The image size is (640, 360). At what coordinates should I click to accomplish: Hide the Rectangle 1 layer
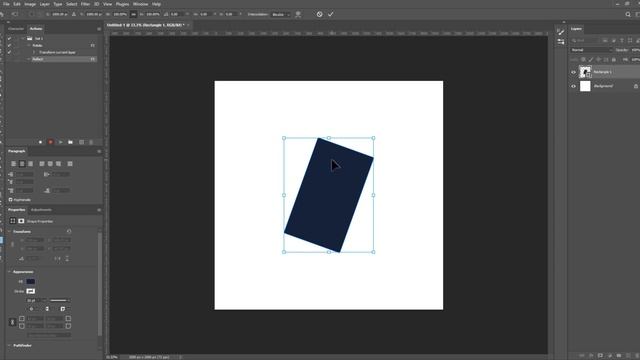click(573, 72)
